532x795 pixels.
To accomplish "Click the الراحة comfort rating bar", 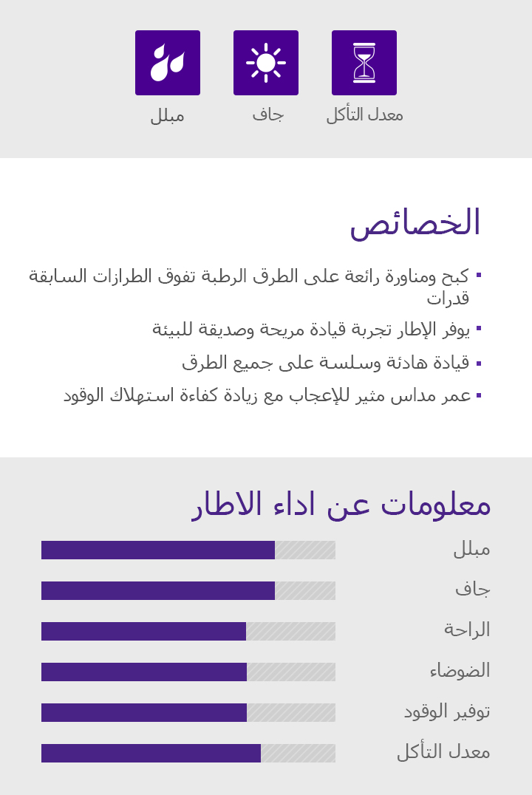I will tap(188, 631).
